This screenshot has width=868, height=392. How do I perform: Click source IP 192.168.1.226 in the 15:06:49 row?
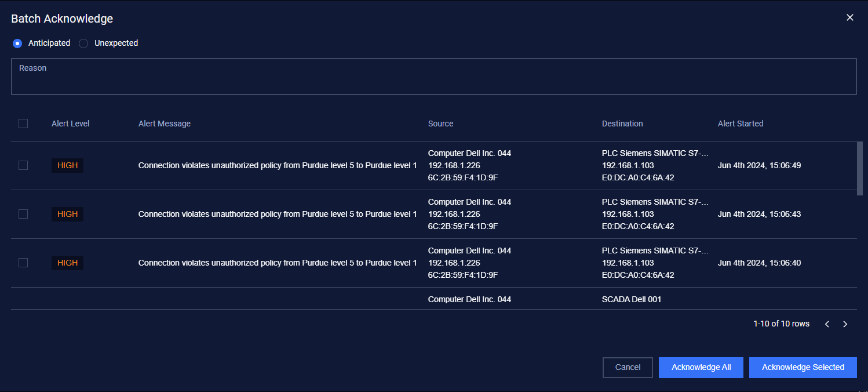coord(454,165)
